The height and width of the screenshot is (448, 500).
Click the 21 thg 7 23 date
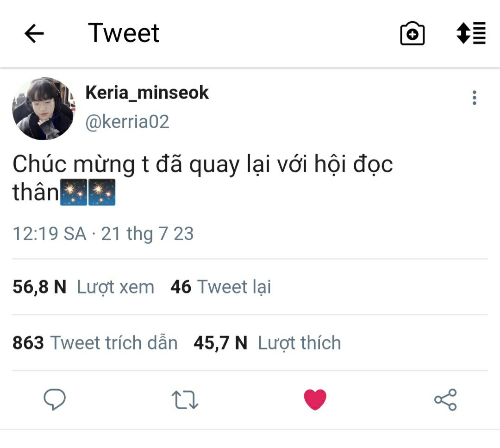point(147,234)
